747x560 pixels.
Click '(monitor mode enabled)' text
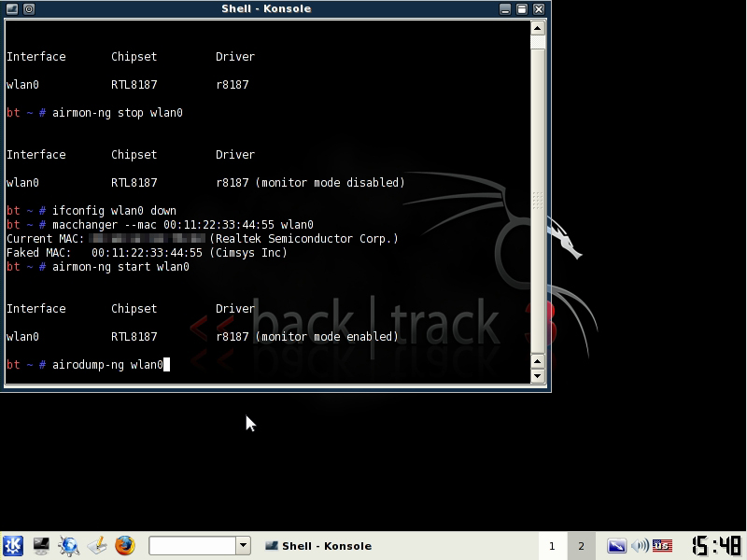(327, 337)
